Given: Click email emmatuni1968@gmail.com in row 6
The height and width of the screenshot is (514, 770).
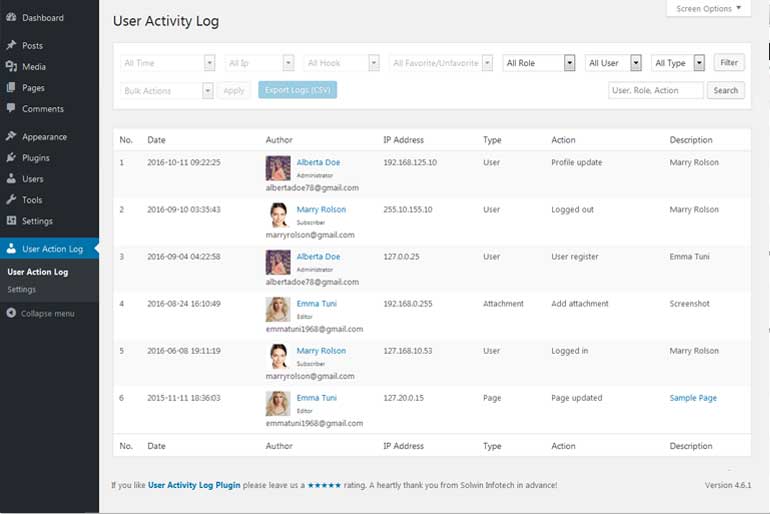Looking at the screenshot, I should coord(314,423).
